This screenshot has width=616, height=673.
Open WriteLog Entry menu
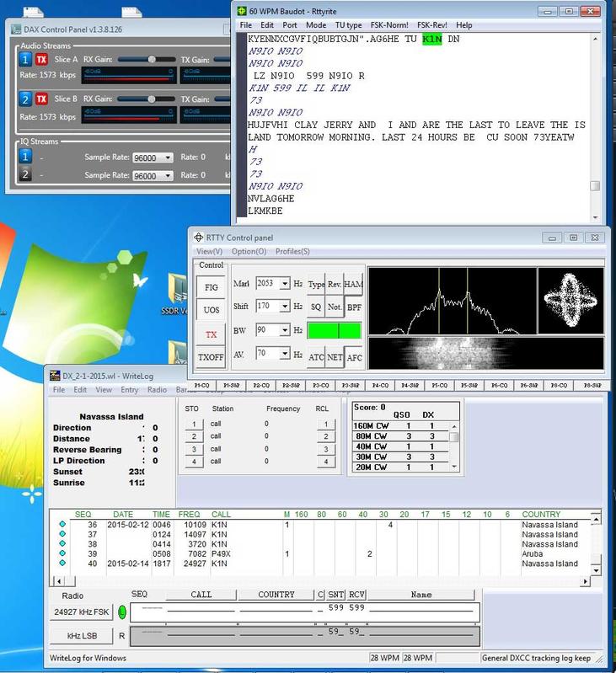point(129,390)
